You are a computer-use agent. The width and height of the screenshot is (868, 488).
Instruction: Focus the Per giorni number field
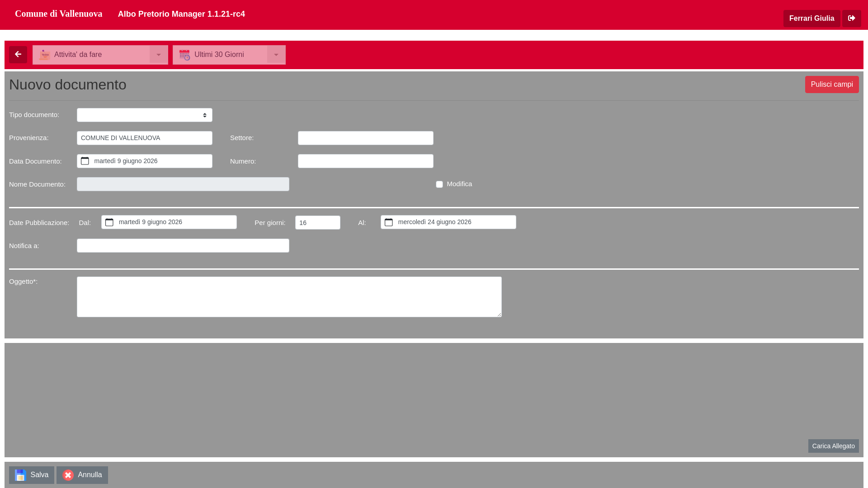pyautogui.click(x=318, y=223)
